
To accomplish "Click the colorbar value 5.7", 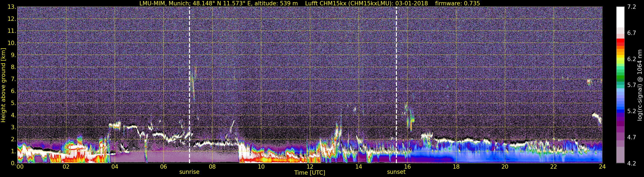I will [632, 85].
